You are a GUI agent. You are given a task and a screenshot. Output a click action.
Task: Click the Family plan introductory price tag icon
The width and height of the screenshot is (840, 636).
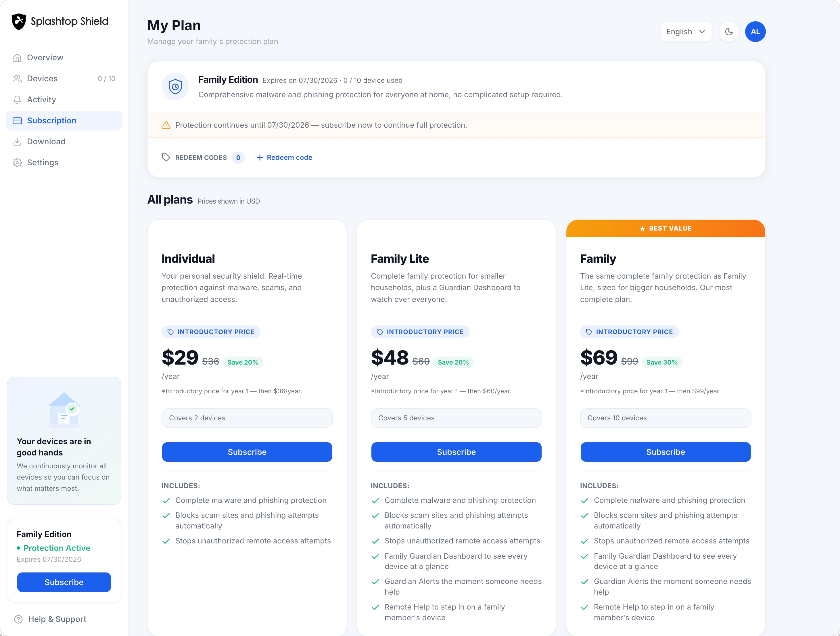589,332
